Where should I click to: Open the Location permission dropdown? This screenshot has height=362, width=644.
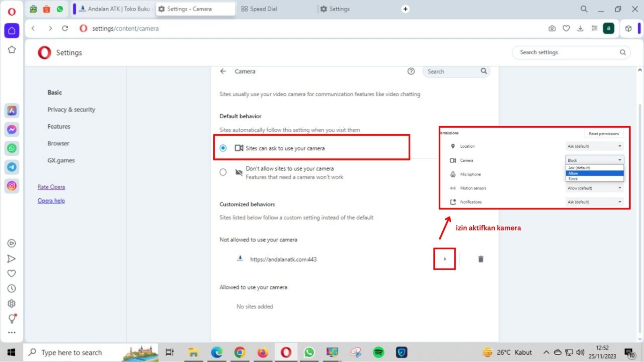594,146
